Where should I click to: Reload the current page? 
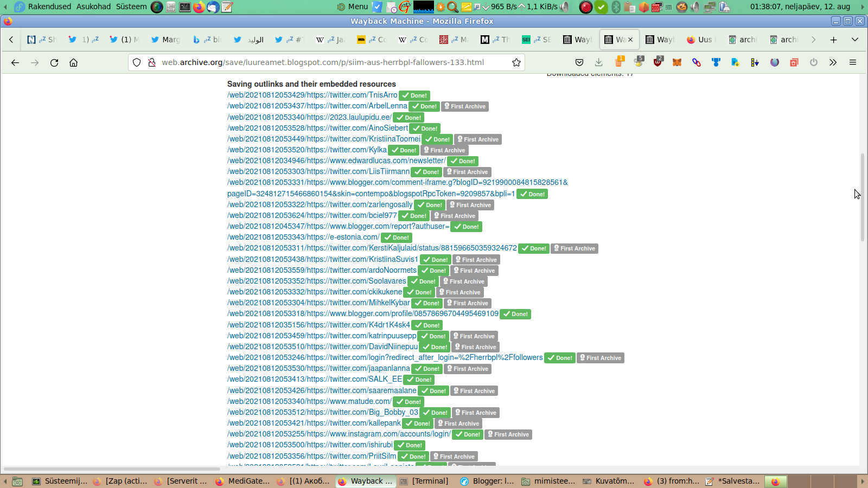(x=54, y=62)
